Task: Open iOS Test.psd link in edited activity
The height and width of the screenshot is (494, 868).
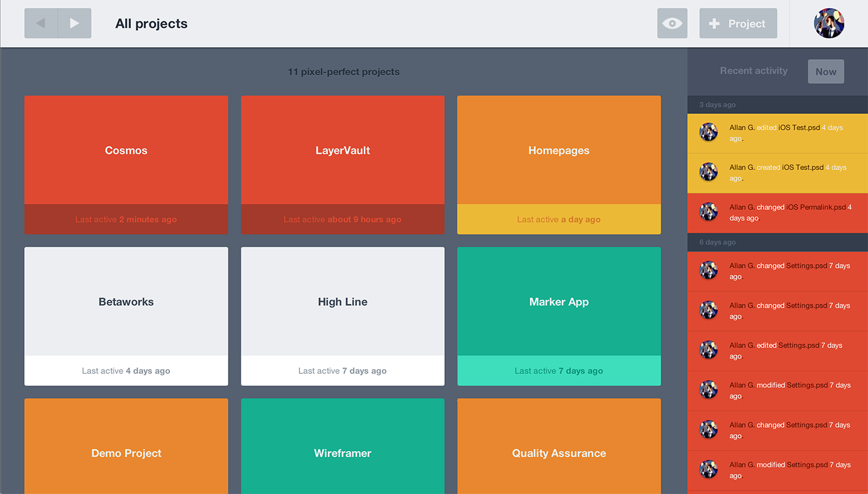Action: (799, 128)
